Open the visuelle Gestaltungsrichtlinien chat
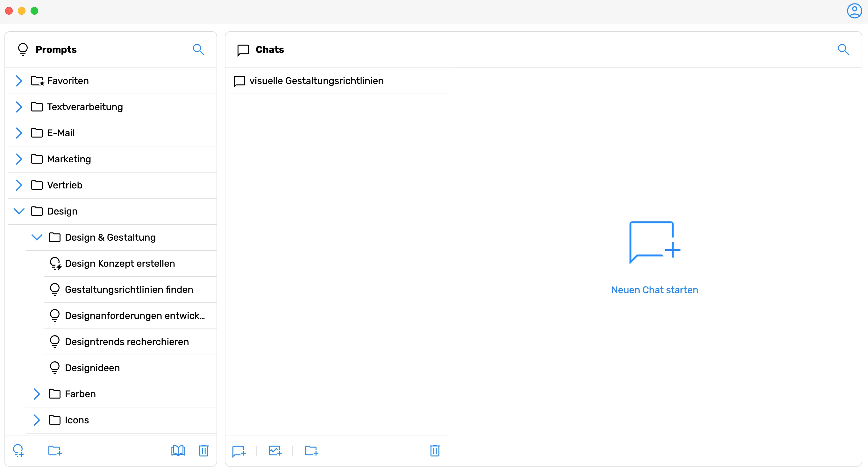The width and height of the screenshot is (868, 473). point(316,81)
